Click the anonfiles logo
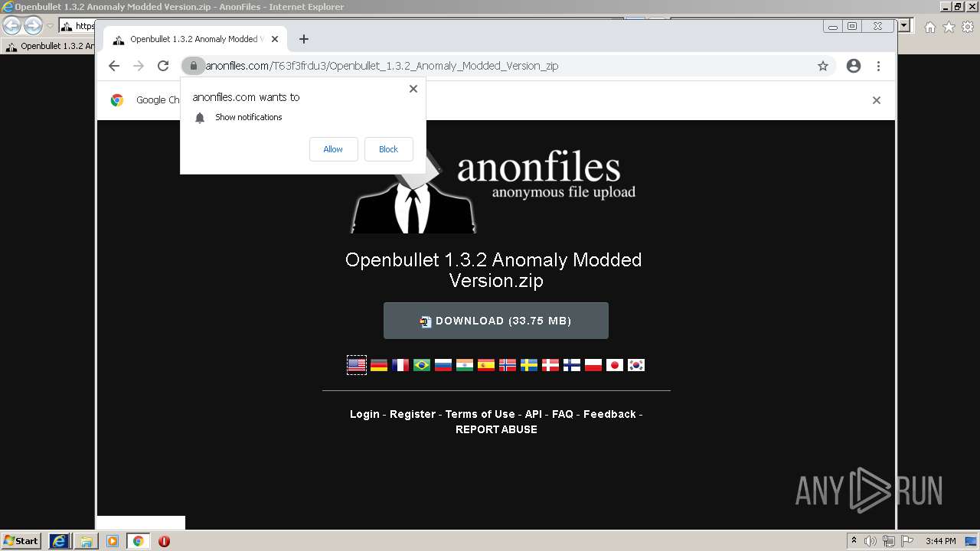 click(x=493, y=191)
